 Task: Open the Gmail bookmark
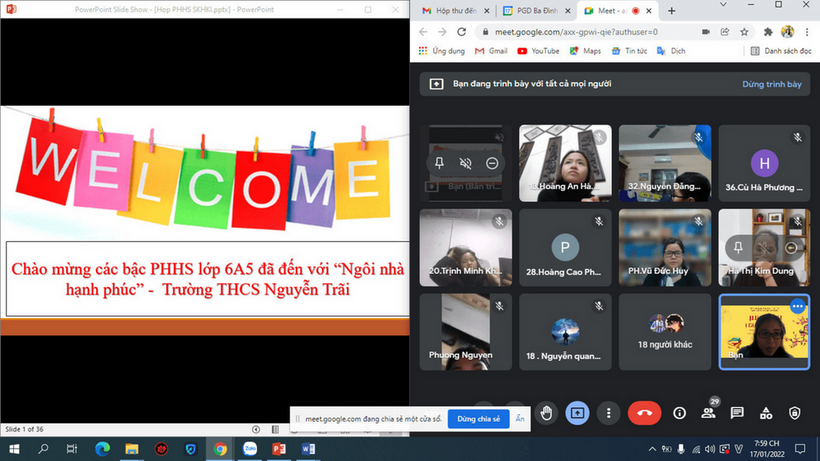tap(491, 51)
